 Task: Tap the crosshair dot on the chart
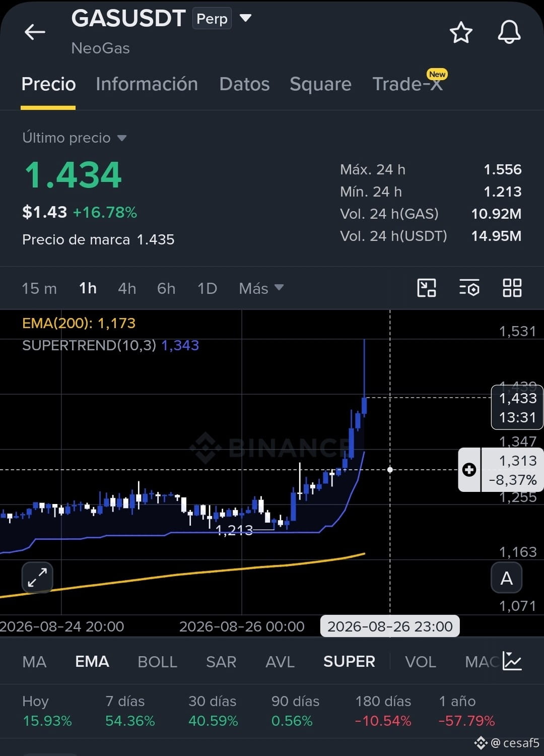click(390, 470)
